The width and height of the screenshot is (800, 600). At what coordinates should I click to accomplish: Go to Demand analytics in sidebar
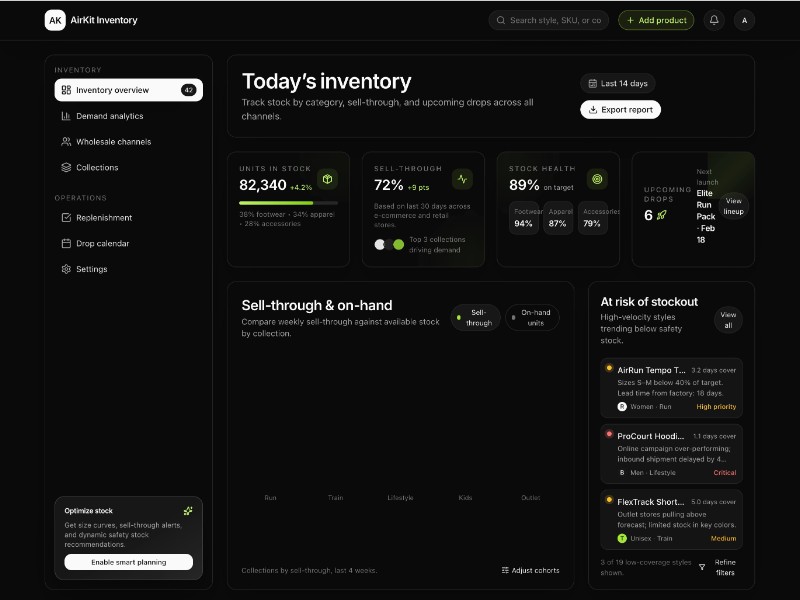pyautogui.click(x=109, y=116)
